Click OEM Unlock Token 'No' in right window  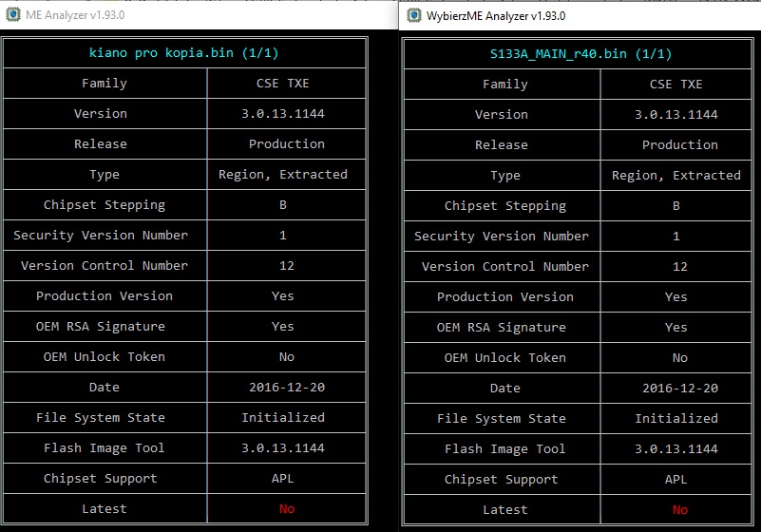(x=680, y=358)
